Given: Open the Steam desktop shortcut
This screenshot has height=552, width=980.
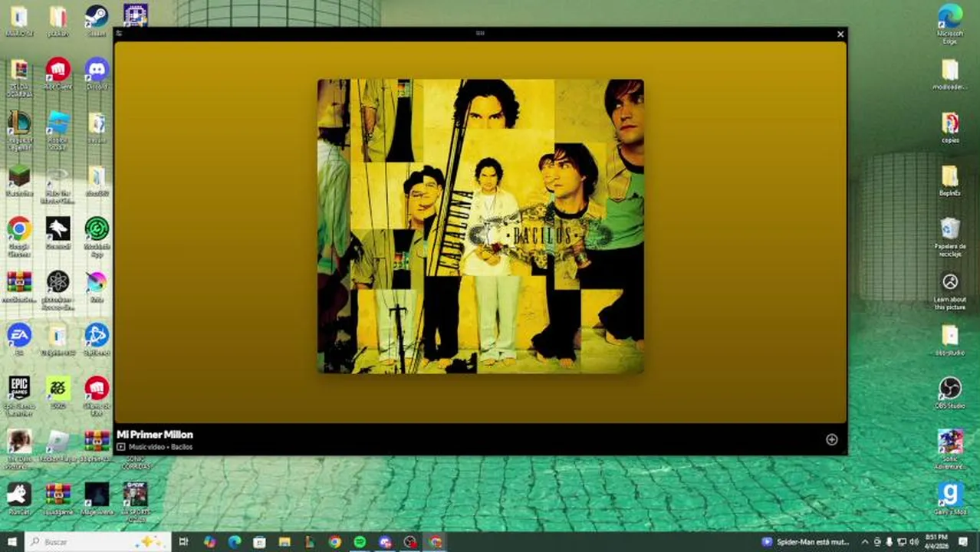Looking at the screenshot, I should 97,20.
